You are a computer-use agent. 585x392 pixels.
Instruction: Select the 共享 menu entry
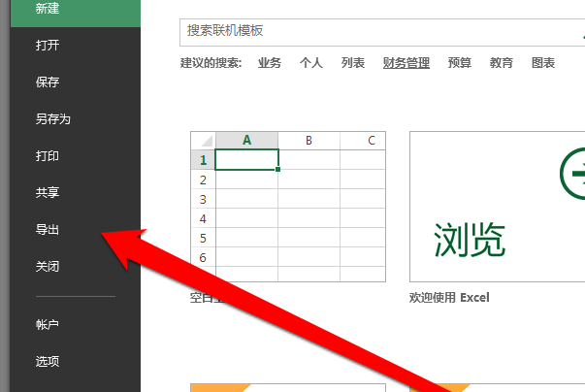click(x=48, y=192)
